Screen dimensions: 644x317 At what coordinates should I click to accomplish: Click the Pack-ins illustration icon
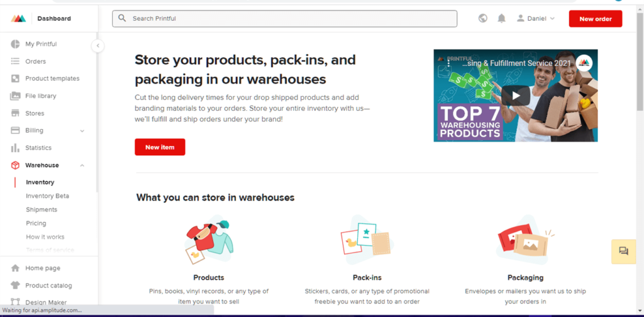[367, 240]
